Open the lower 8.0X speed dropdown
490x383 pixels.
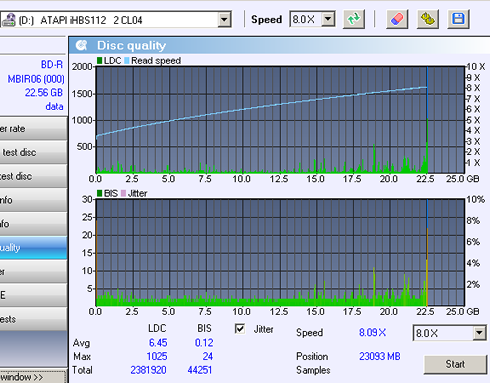(479, 333)
